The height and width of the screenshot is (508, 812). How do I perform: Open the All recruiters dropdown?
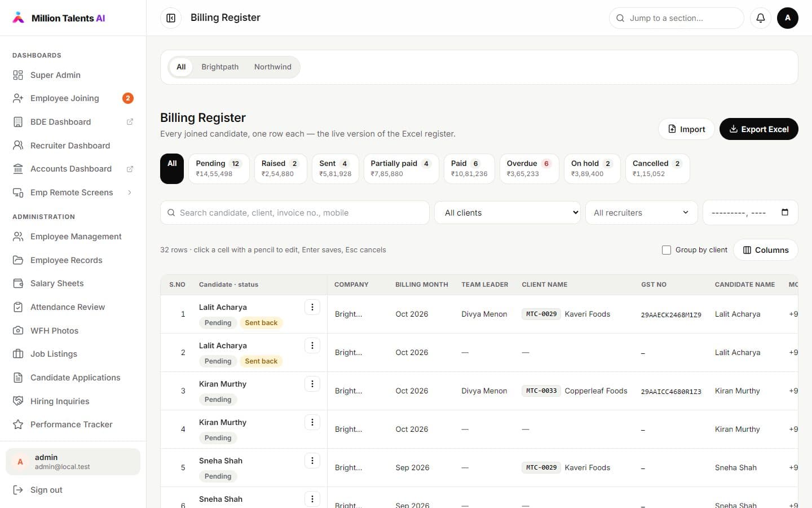pyautogui.click(x=642, y=213)
